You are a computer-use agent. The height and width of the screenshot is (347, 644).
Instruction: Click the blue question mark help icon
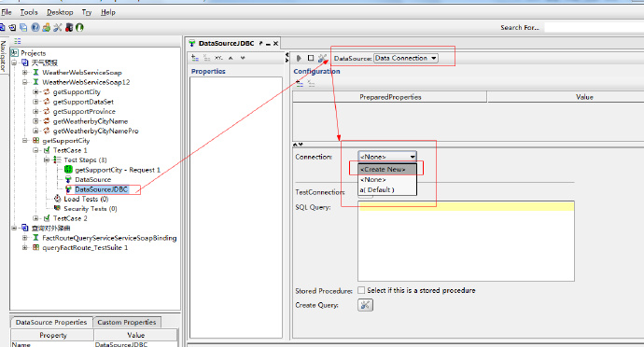coord(35,27)
